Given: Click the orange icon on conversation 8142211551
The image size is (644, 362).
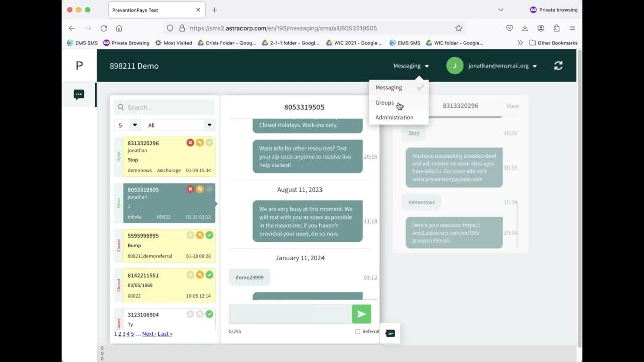Looking at the screenshot, I should pyautogui.click(x=200, y=275).
